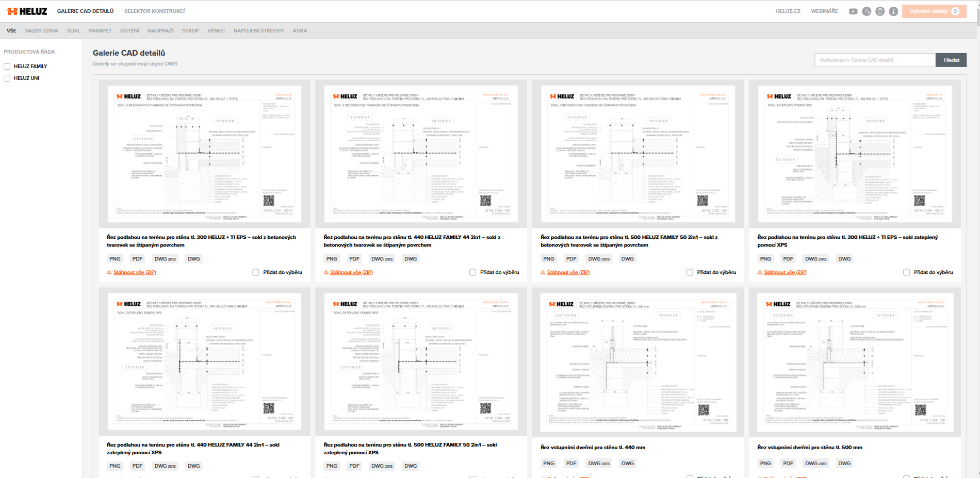980x478 pixels.
Task: Open the NADPRAŽÍ tab
Action: pyautogui.click(x=160, y=31)
